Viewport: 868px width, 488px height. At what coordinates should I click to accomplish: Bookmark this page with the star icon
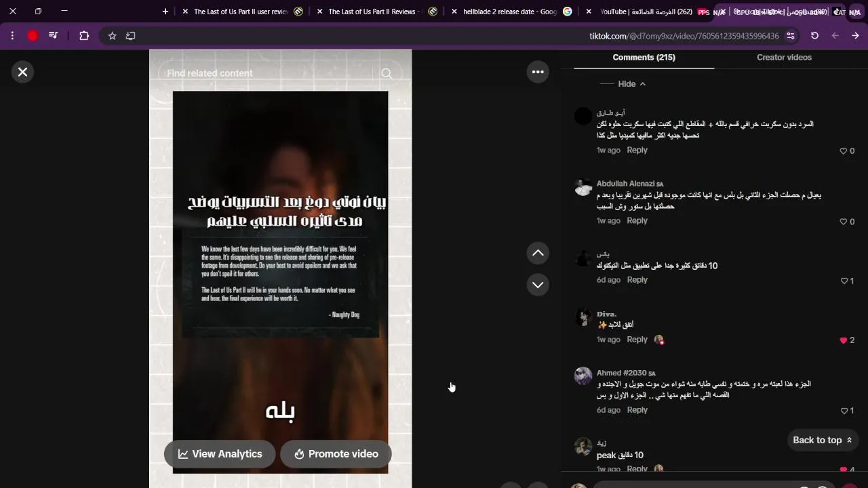coord(112,36)
